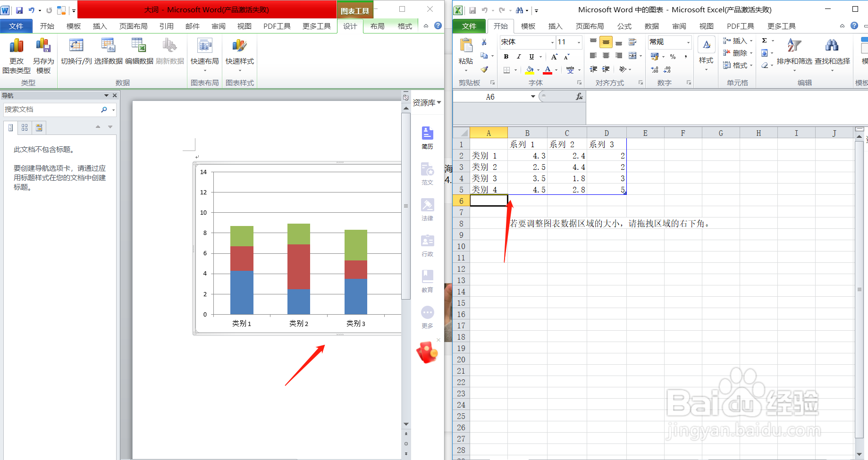Switch to chart tools 布局 tab
The width and height of the screenshot is (868, 460).
pos(377,26)
